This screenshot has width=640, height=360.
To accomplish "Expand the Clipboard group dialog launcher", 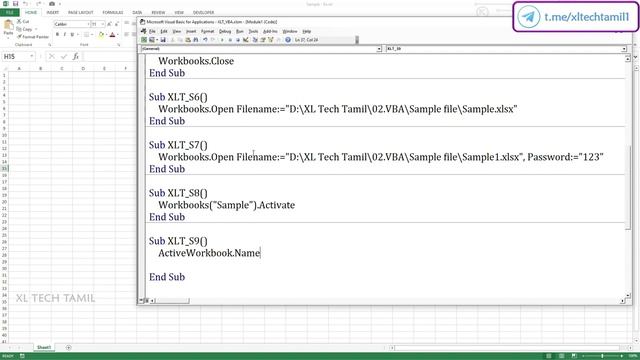I will pyautogui.click(x=49, y=45).
